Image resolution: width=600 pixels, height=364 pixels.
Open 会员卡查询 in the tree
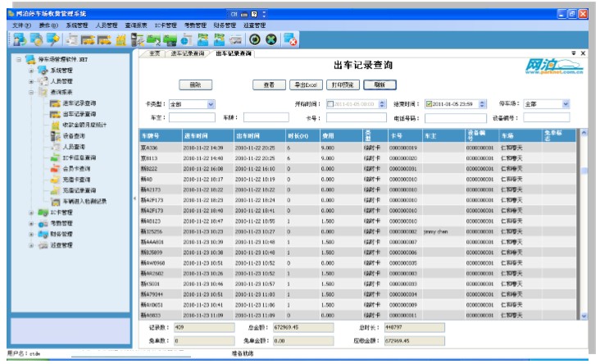tap(76, 168)
